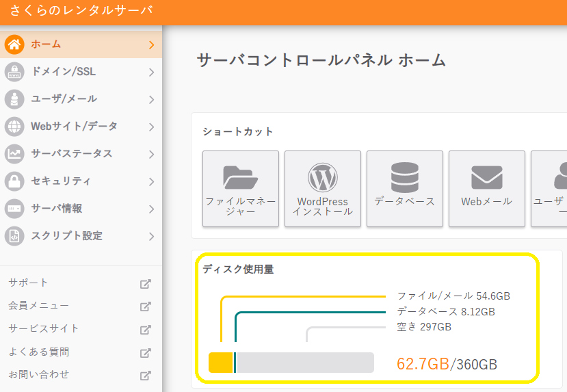Expand the スクリプト設定 chevron
This screenshot has width=567, height=392.
[x=152, y=237]
